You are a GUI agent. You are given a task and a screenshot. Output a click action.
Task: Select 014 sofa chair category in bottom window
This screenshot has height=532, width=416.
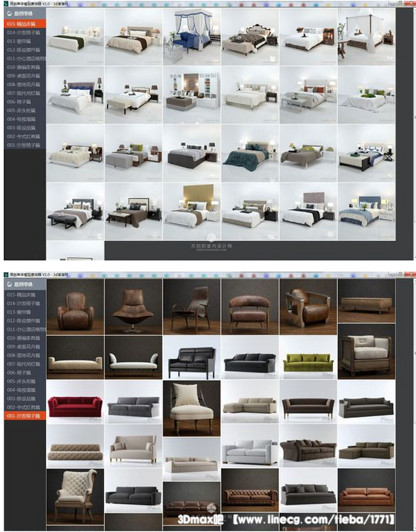click(24, 303)
